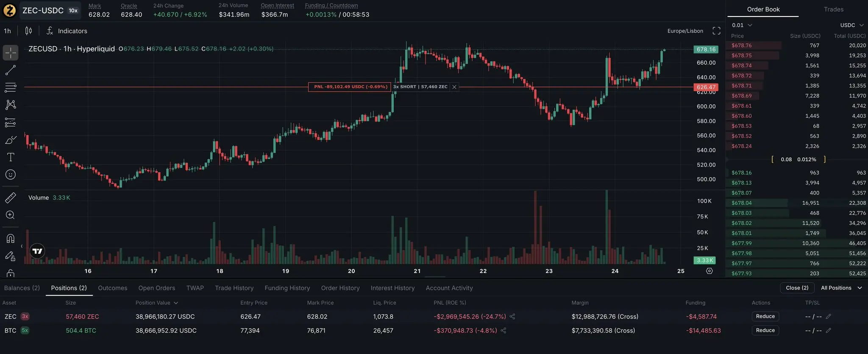Screen dimensions: 868x354
Task: Click the ZEC 3x leverage badge
Action: [25, 316]
